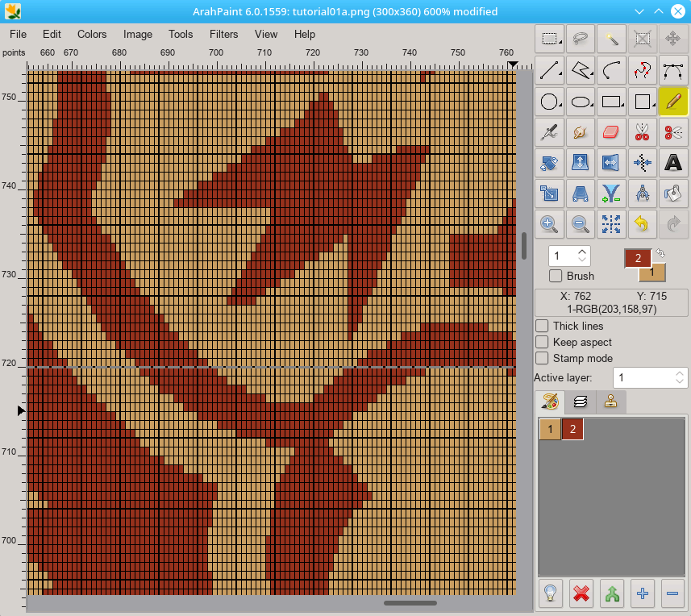Open the File menu
Image resolution: width=691 pixels, height=616 pixels.
pos(18,35)
